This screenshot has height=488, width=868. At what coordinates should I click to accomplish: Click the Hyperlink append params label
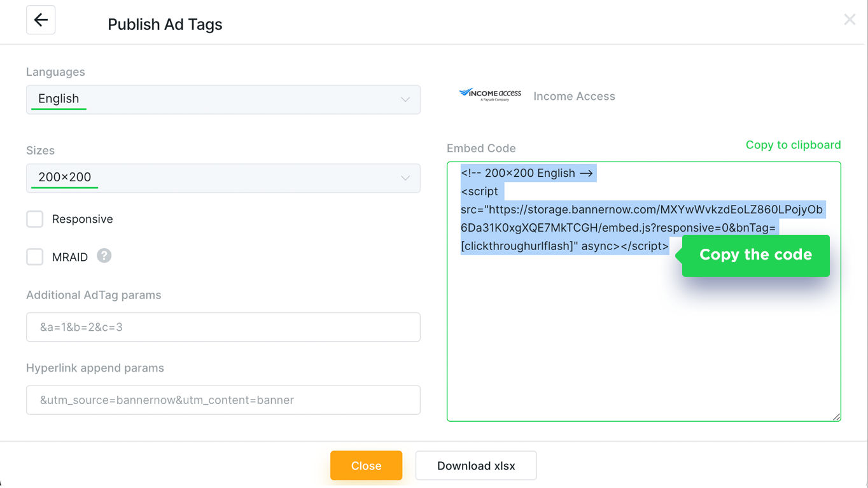(x=95, y=368)
